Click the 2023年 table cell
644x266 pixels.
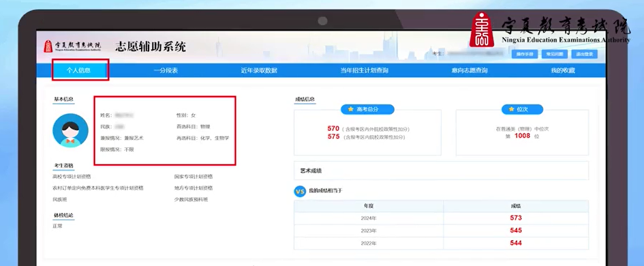(369, 231)
